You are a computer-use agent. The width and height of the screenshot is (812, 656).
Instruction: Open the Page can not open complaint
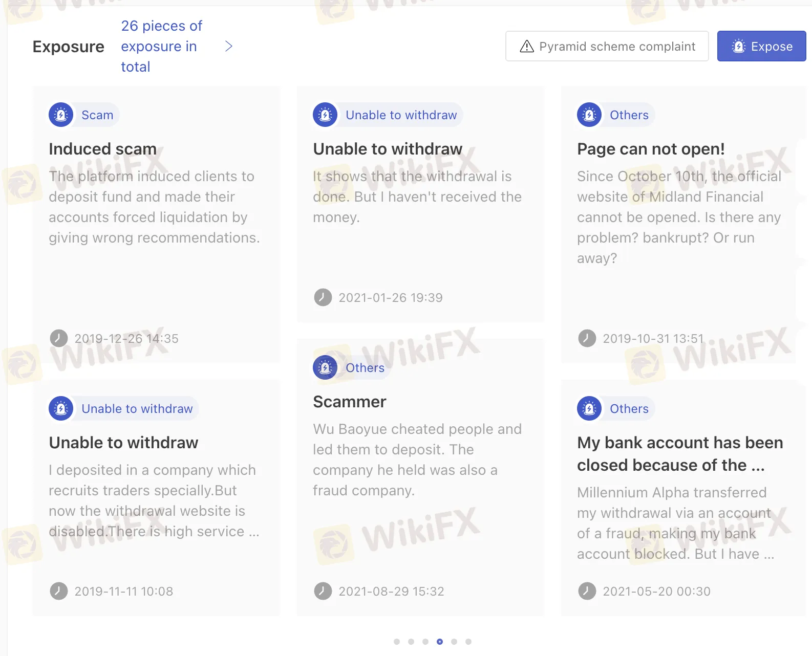point(651,148)
